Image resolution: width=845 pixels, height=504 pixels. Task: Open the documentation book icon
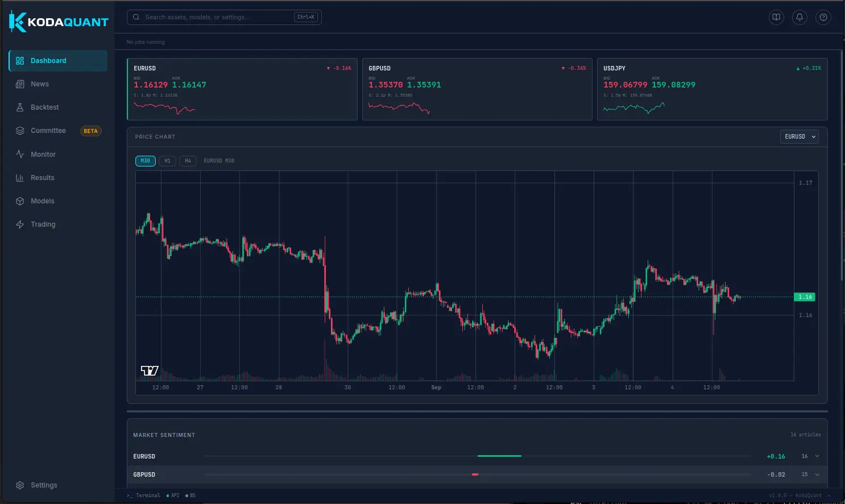pyautogui.click(x=776, y=18)
